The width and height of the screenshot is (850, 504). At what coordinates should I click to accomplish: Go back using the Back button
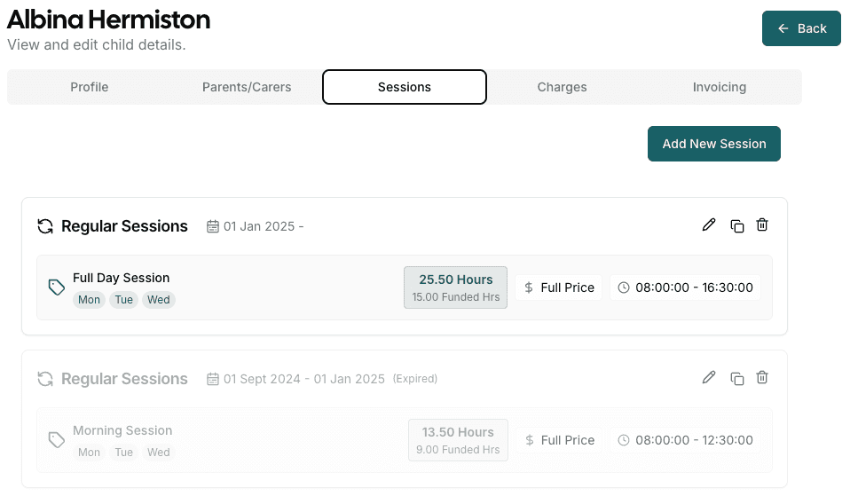[801, 28]
